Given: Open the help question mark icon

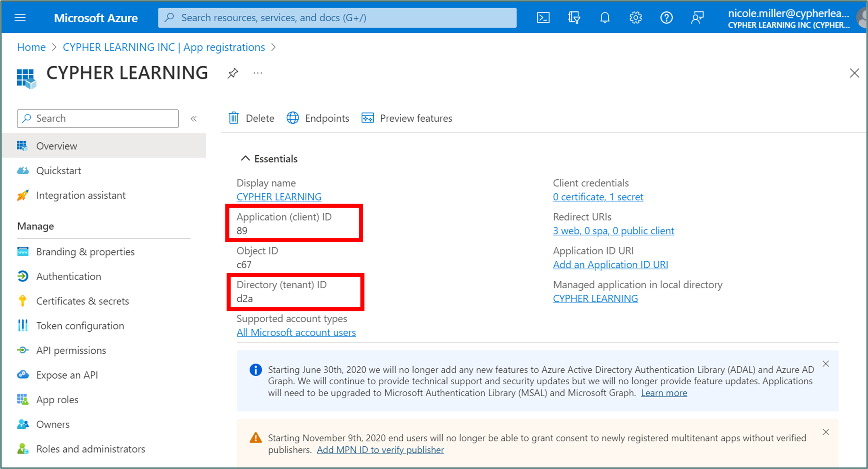Looking at the screenshot, I should coord(666,18).
